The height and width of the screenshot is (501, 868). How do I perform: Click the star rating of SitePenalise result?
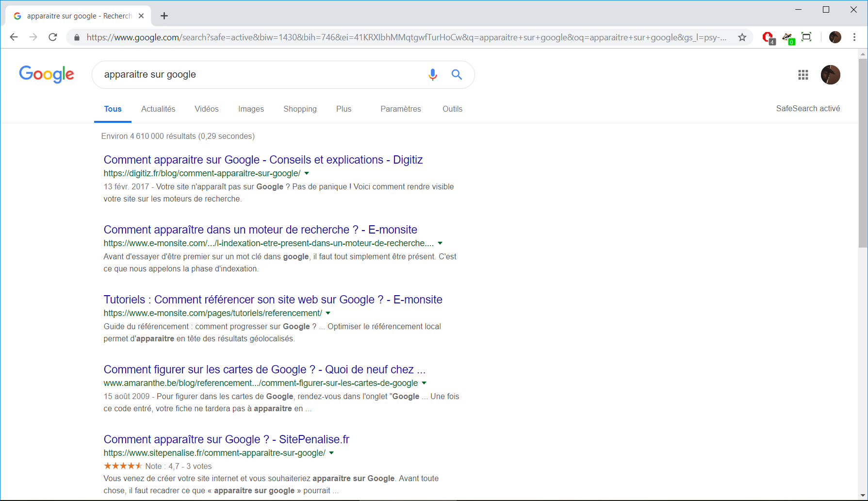point(123,466)
